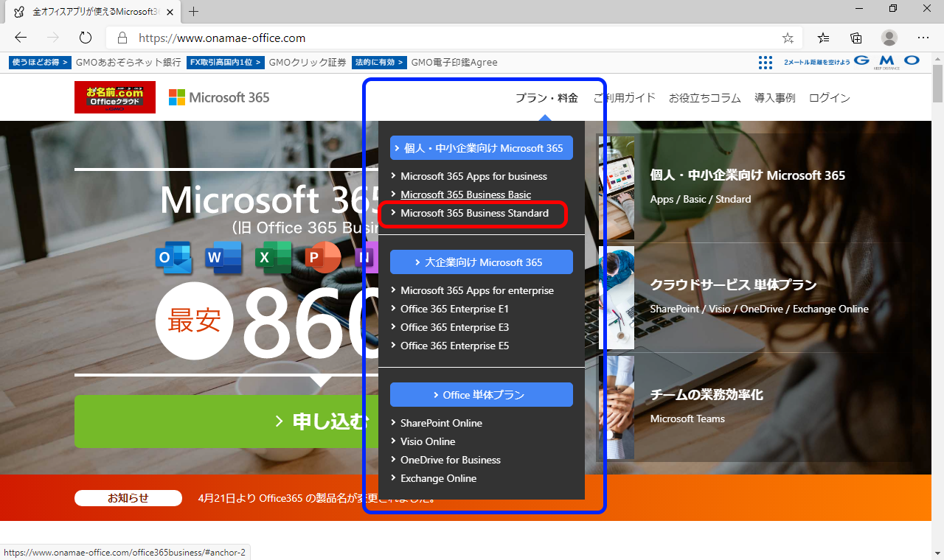
Task: Open the お役立ちコラム menu item
Action: (x=704, y=98)
